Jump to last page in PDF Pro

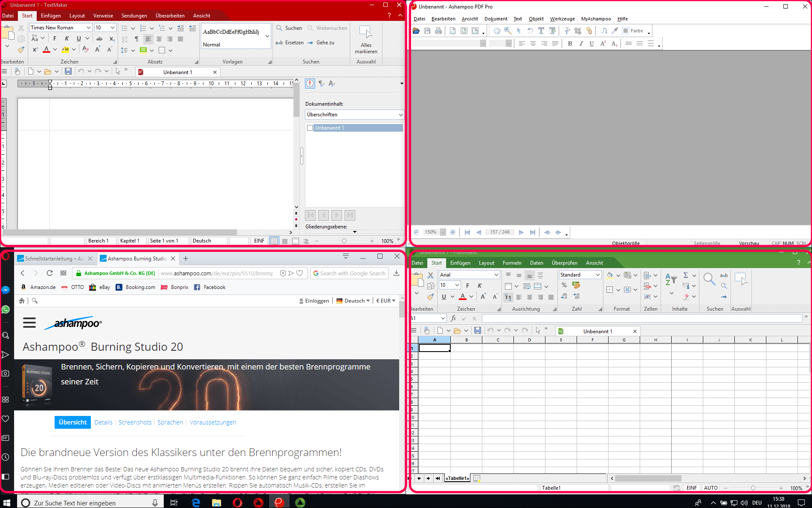pyautogui.click(x=533, y=232)
